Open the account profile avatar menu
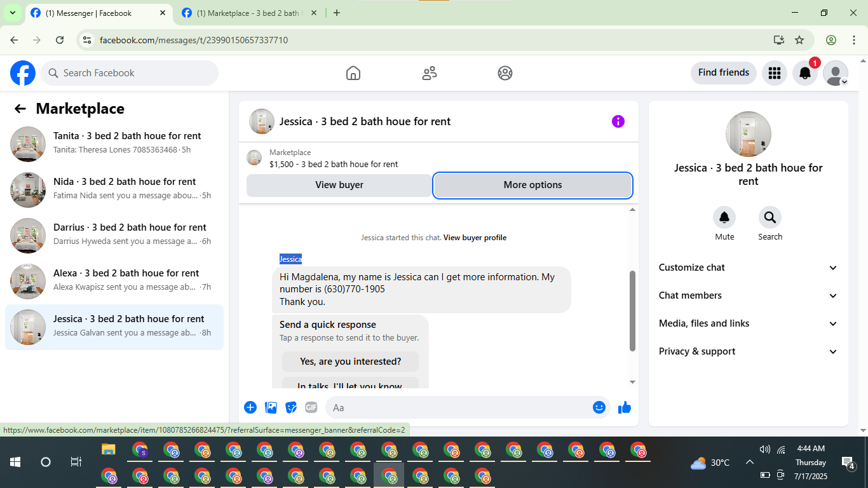868x488 pixels. tap(836, 73)
